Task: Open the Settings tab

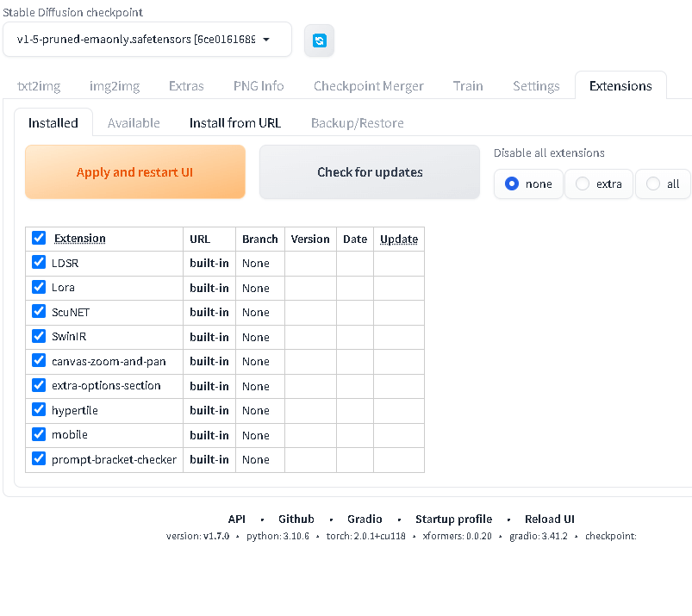Action: tap(536, 86)
